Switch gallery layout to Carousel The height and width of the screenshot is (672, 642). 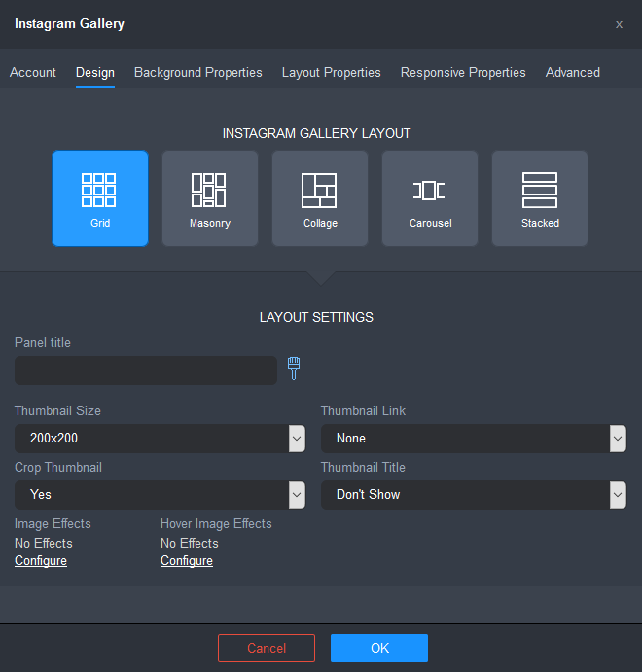(430, 198)
